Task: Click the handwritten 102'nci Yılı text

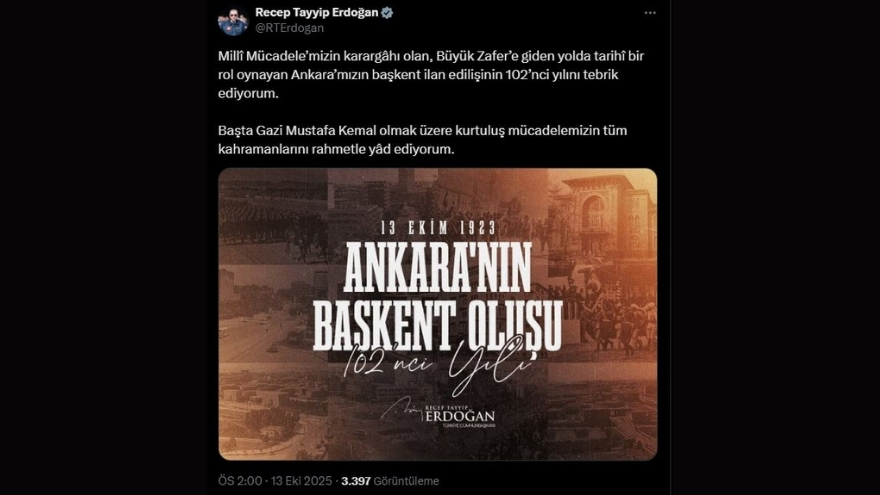Action: click(438, 364)
